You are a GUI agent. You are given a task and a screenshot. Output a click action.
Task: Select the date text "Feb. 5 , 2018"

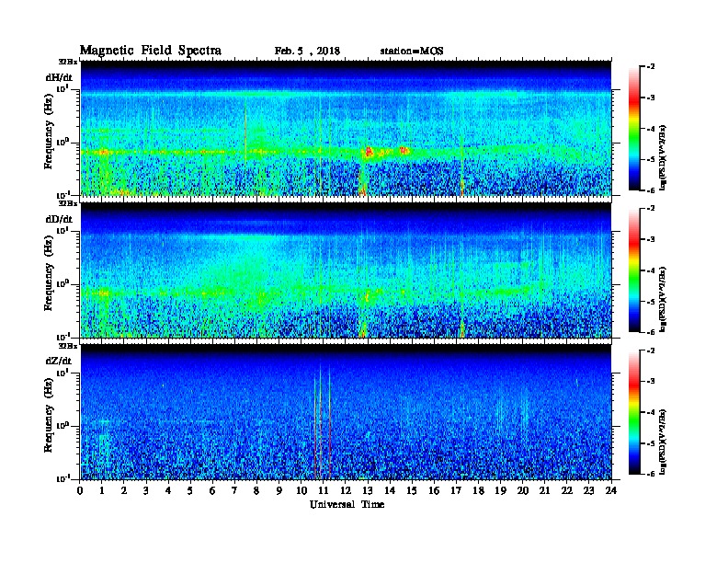(x=307, y=52)
